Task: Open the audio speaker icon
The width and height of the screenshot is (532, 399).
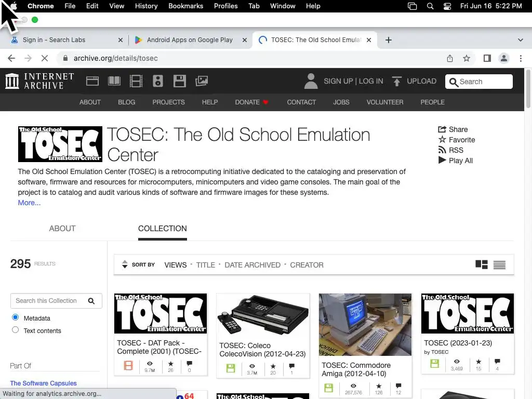Action: (x=158, y=81)
